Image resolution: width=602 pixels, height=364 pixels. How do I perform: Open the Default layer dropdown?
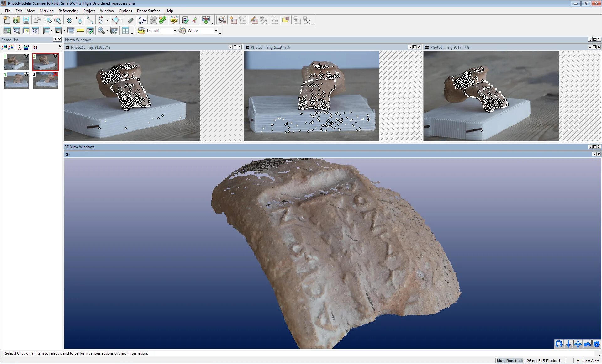(175, 31)
